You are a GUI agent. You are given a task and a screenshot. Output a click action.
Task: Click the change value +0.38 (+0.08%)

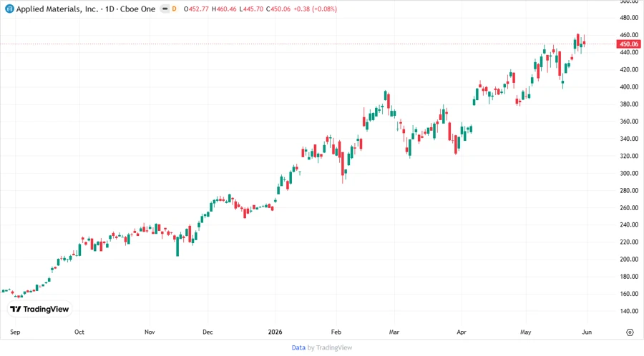315,9
